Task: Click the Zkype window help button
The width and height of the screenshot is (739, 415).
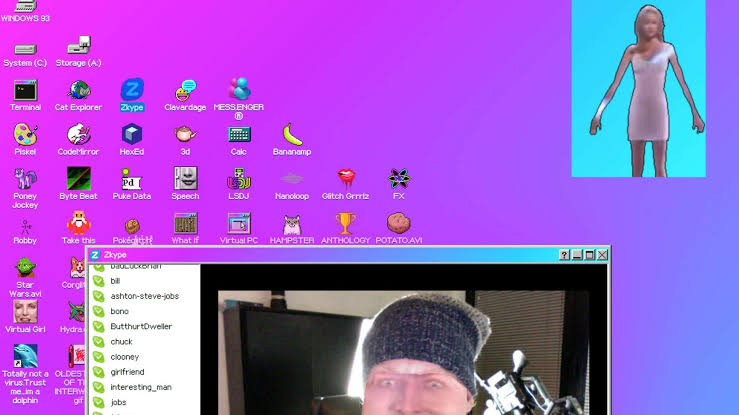Action: click(564, 255)
